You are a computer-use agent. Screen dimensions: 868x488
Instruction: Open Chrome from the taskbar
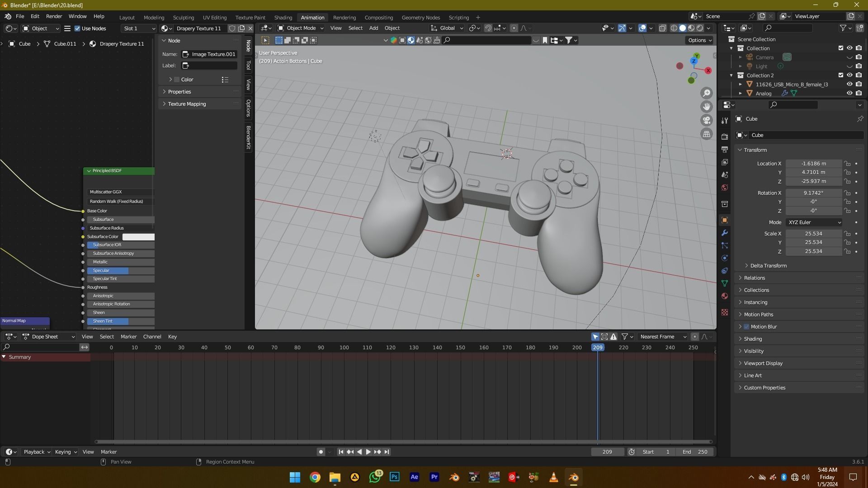click(315, 477)
